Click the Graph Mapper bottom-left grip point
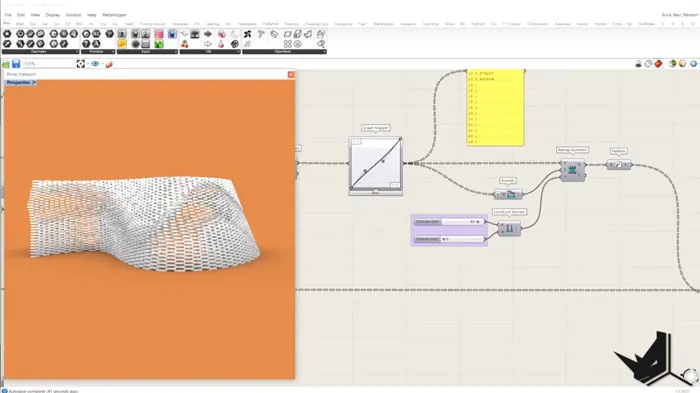Screen dimensions: 700x393 tap(351, 188)
